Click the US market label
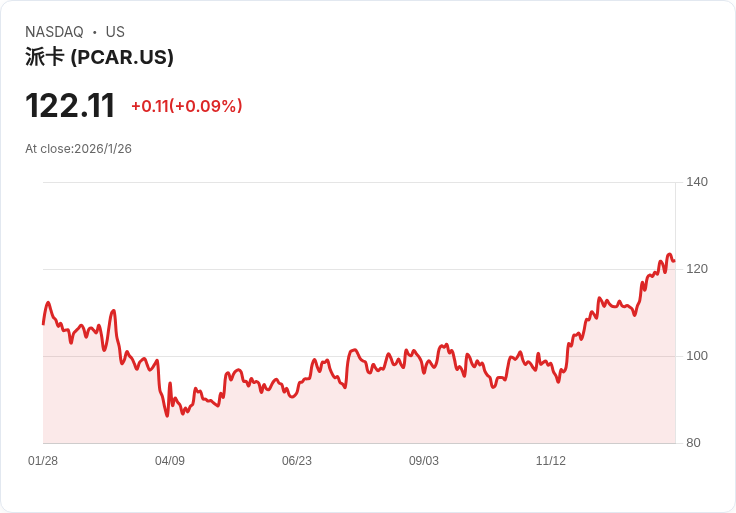Image resolution: width=736 pixels, height=513 pixels. click(x=115, y=32)
